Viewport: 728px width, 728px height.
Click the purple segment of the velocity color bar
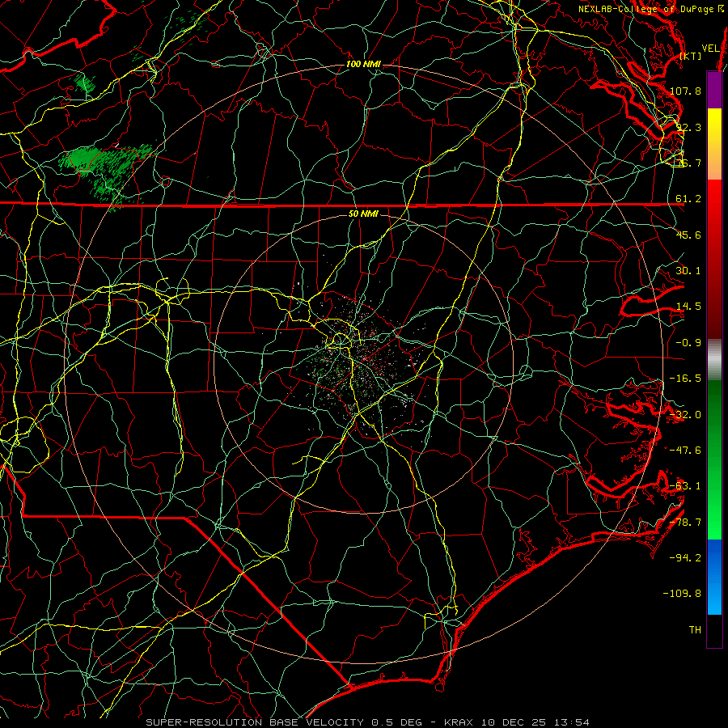point(714,90)
